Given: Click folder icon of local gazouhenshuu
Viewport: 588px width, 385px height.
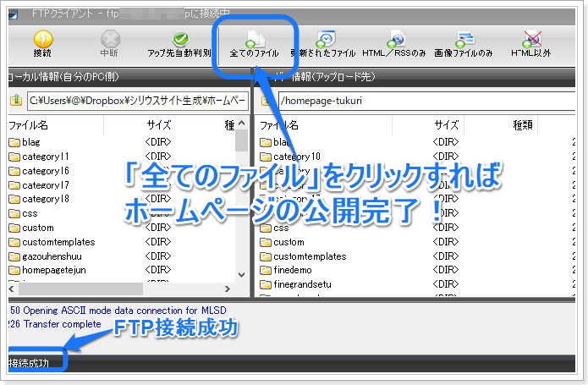Looking at the screenshot, I should pos(14,256).
